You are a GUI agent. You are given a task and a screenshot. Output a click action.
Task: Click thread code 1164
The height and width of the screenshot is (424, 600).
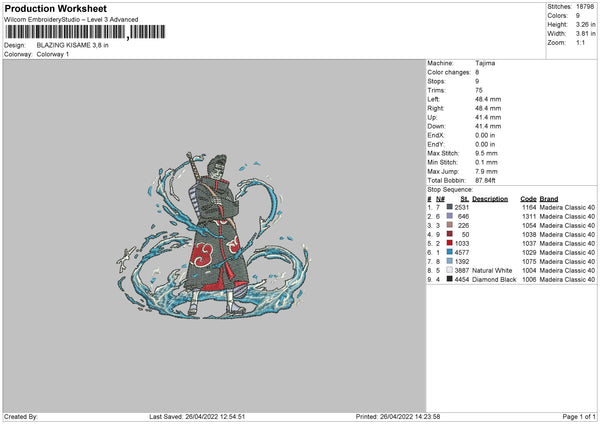tap(529, 207)
